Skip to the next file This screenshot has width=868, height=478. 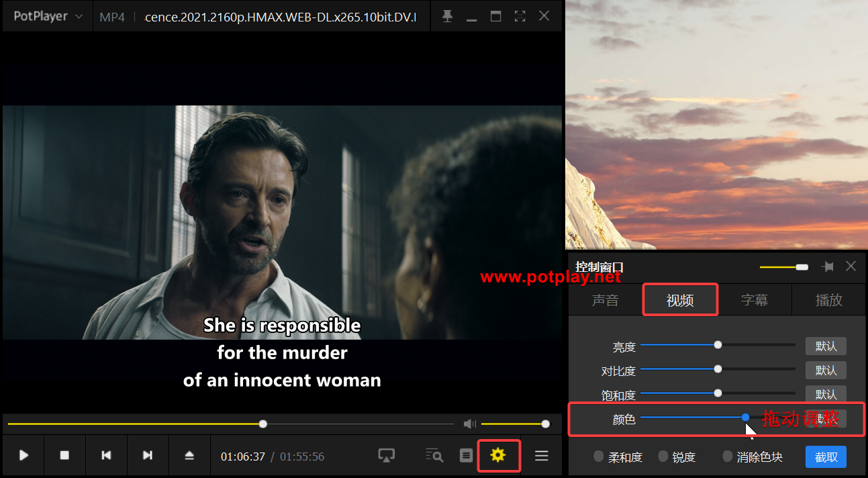148,455
